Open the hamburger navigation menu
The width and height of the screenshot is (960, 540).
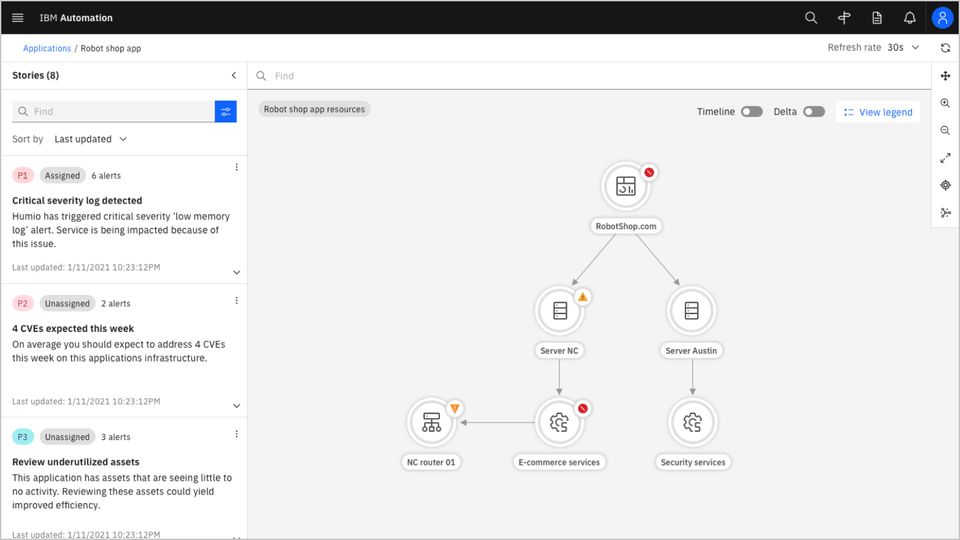click(x=17, y=18)
